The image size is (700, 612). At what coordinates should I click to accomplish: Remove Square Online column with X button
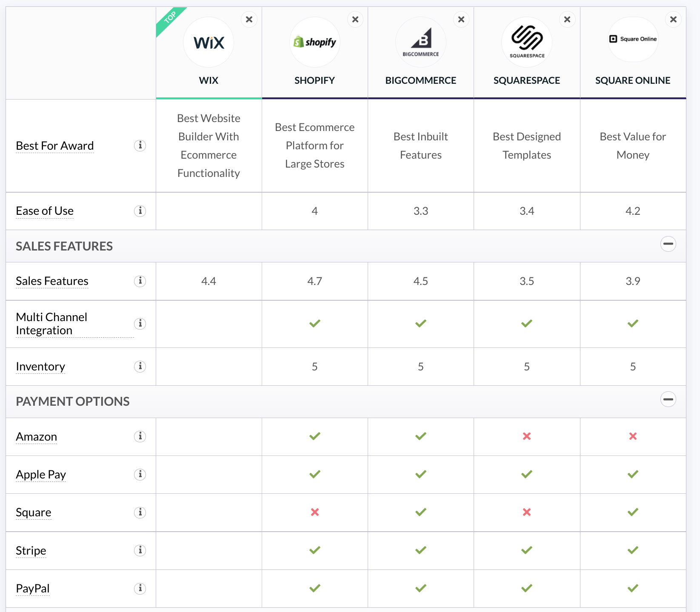[x=673, y=20]
